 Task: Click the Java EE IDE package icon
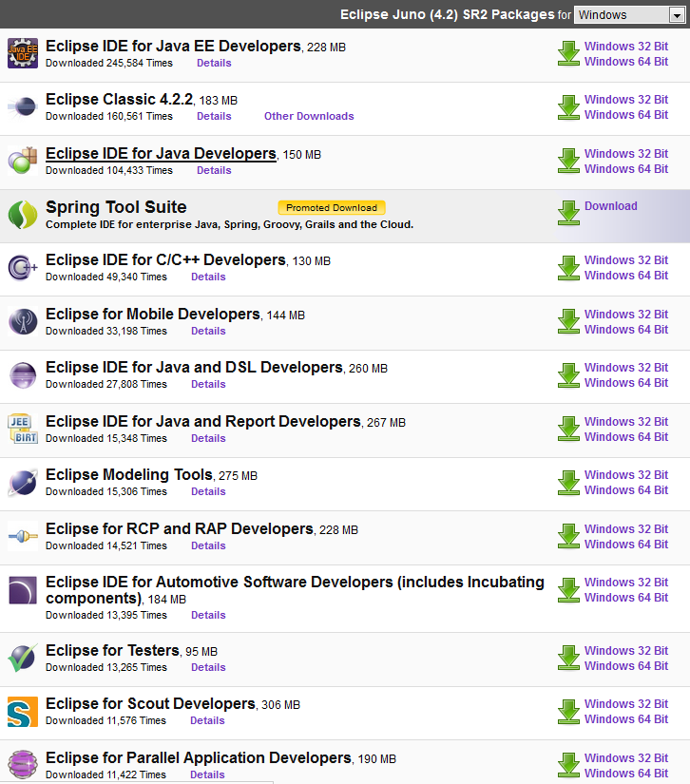(23, 53)
